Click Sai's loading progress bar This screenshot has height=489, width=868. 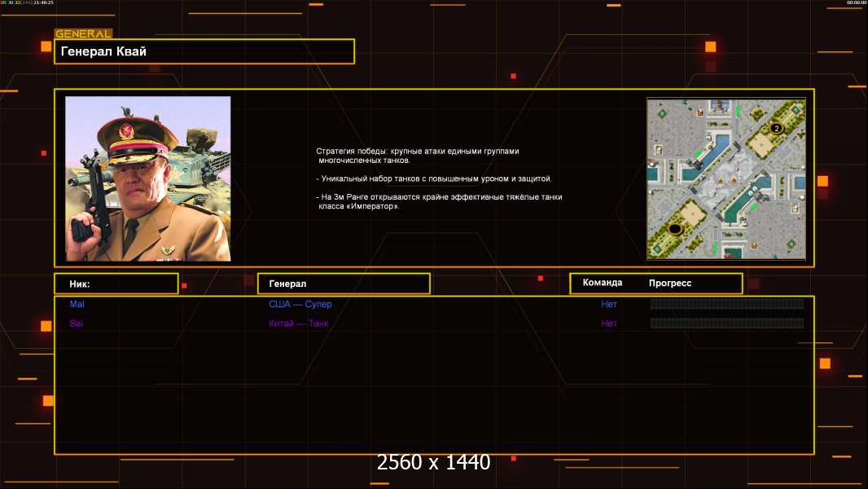pos(726,324)
